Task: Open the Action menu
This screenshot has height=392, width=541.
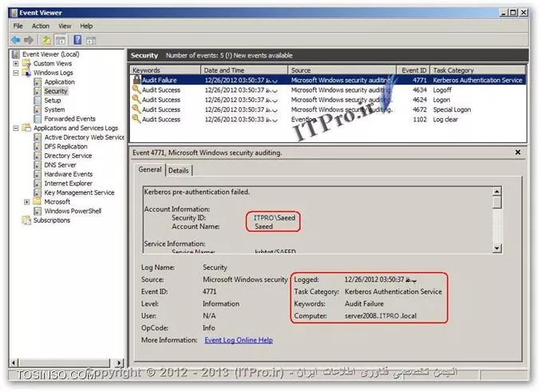Action: coord(41,26)
